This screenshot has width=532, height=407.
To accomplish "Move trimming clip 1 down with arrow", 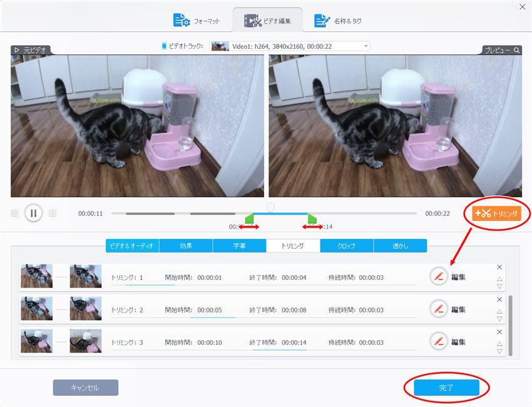I will point(499,286).
